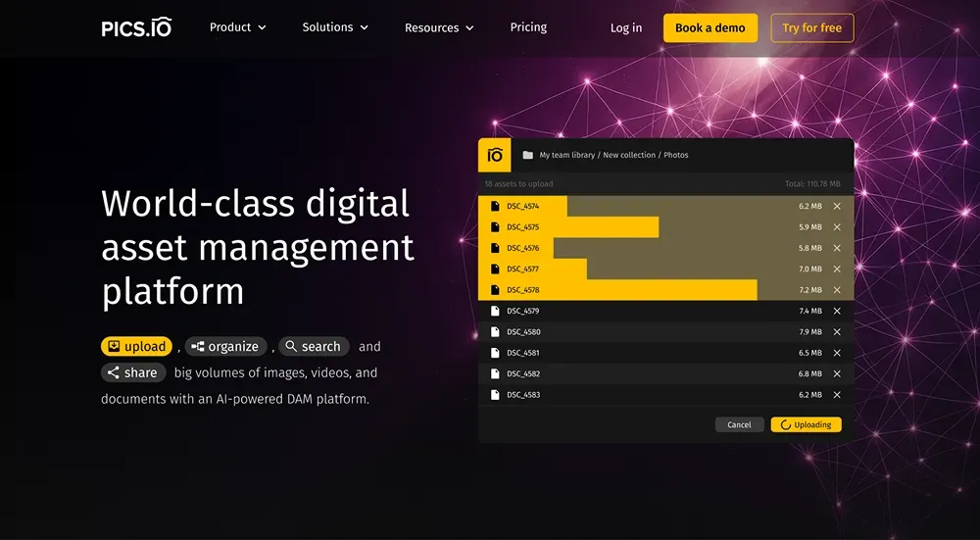
Task: Click the 7.9 MB size of DSC_4580
Action: pyautogui.click(x=810, y=332)
